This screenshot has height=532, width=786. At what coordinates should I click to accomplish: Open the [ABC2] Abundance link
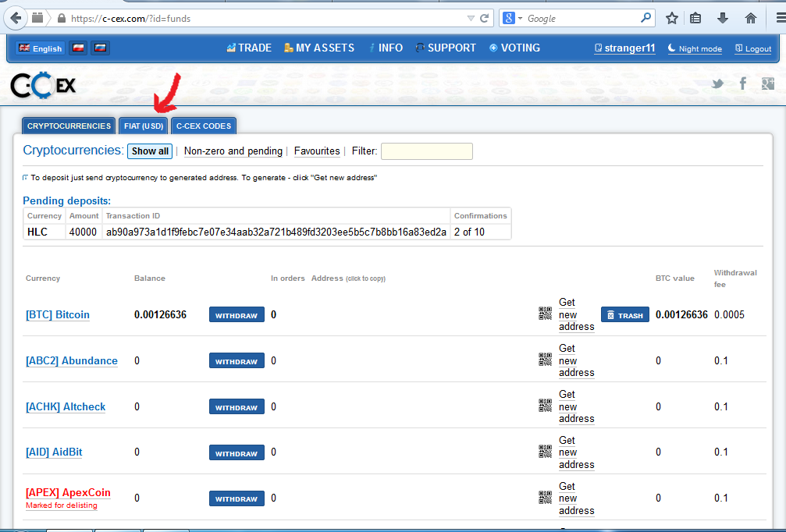click(72, 360)
